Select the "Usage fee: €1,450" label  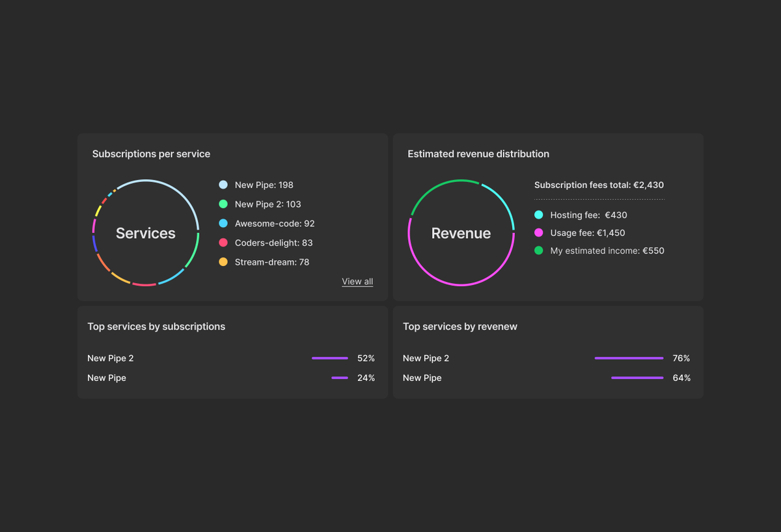(588, 233)
